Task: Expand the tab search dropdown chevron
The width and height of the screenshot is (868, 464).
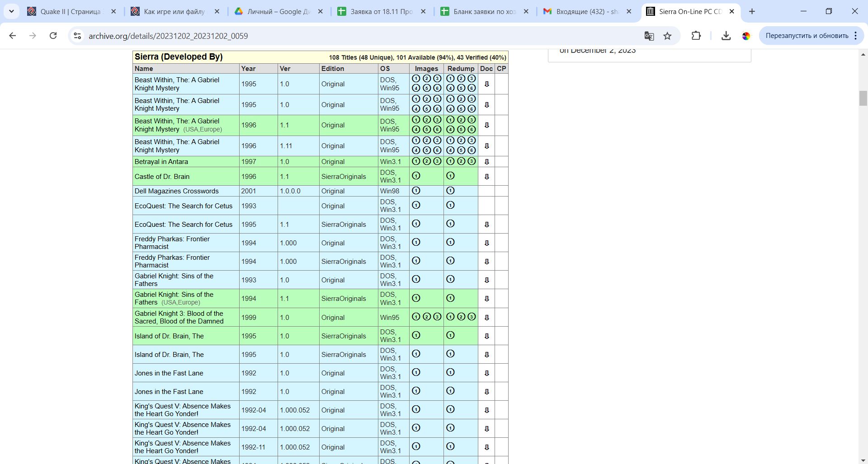Action: pyautogui.click(x=11, y=12)
